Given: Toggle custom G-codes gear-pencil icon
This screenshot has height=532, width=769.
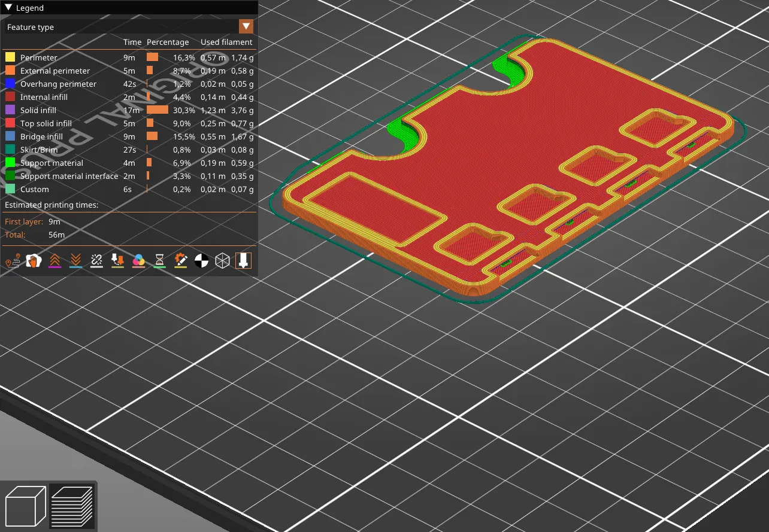Looking at the screenshot, I should (x=180, y=260).
